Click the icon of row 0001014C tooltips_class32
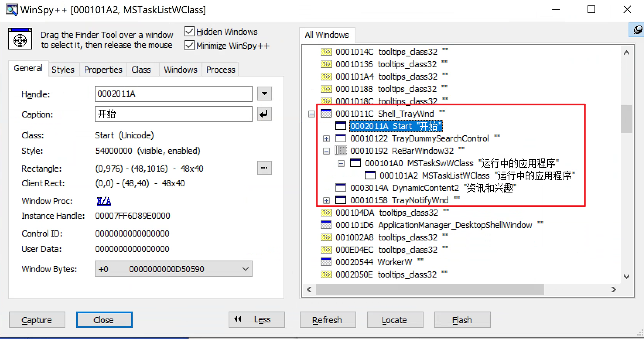Image resolution: width=644 pixels, height=339 pixels. [x=326, y=52]
